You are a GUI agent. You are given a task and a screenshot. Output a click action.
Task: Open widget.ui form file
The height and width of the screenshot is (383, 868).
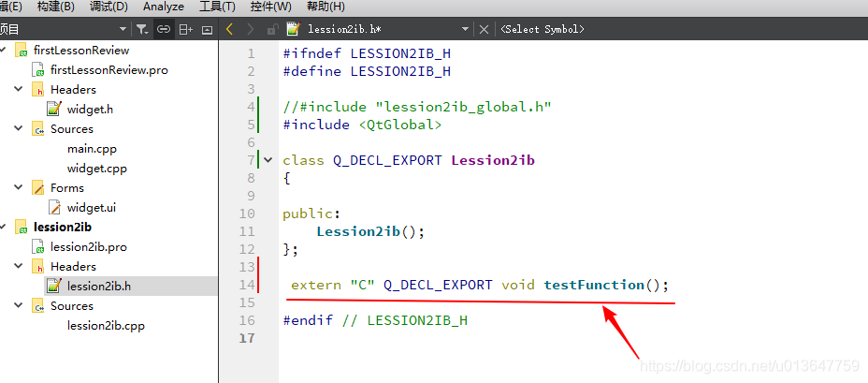[92, 208]
